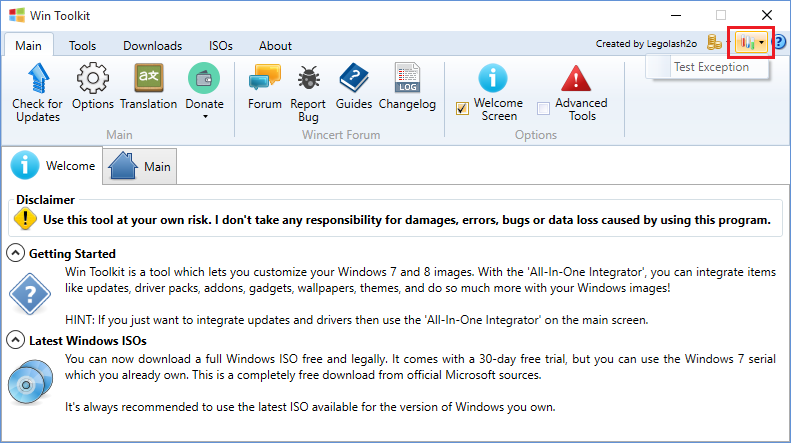
Task: Switch to the Main ribbon tab
Action: tap(28, 45)
